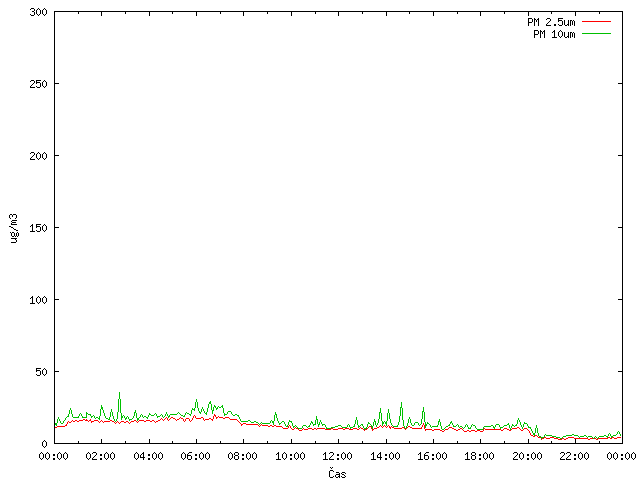This screenshot has height=480, width=640.
Task: Click the 20:00 time label
Action: tap(527, 456)
